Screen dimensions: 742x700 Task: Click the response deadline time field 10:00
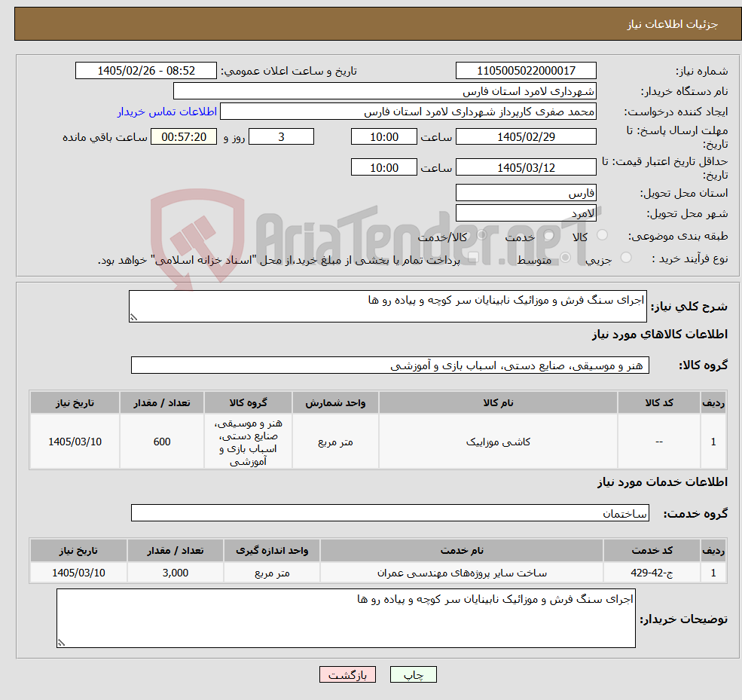383,137
